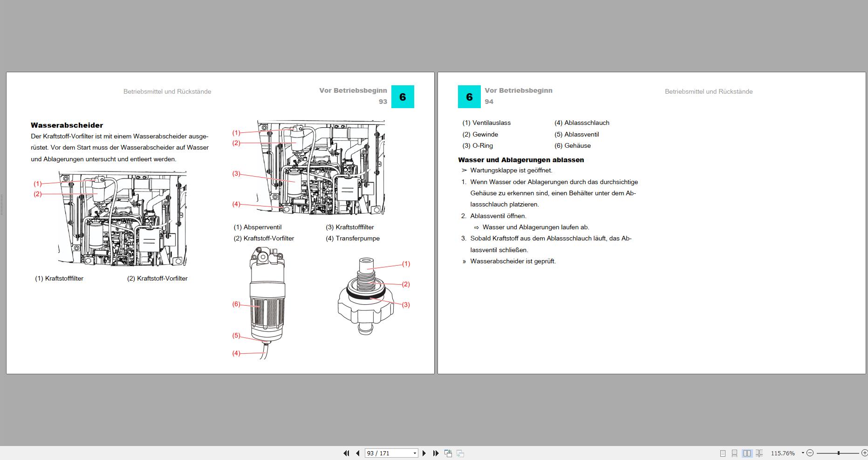This screenshot has height=460, width=868.
Task: Click the '(1) Absperrventil' legend text
Action: [x=258, y=227]
